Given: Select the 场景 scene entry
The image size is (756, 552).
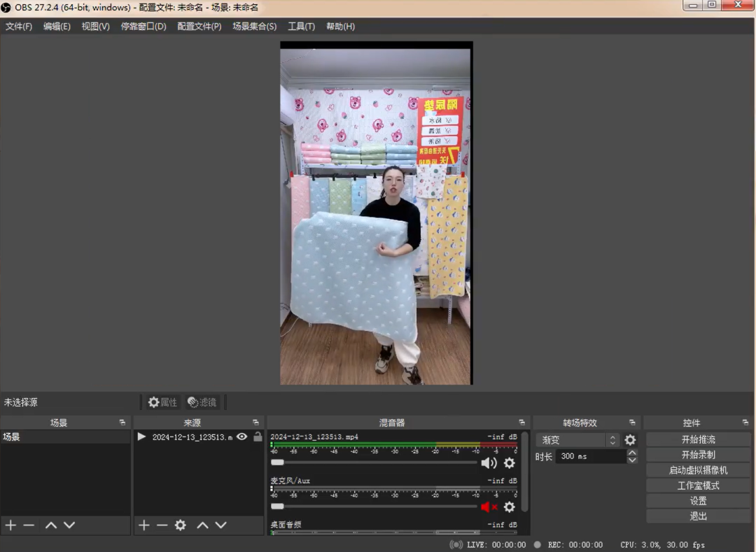Looking at the screenshot, I should pos(66,437).
